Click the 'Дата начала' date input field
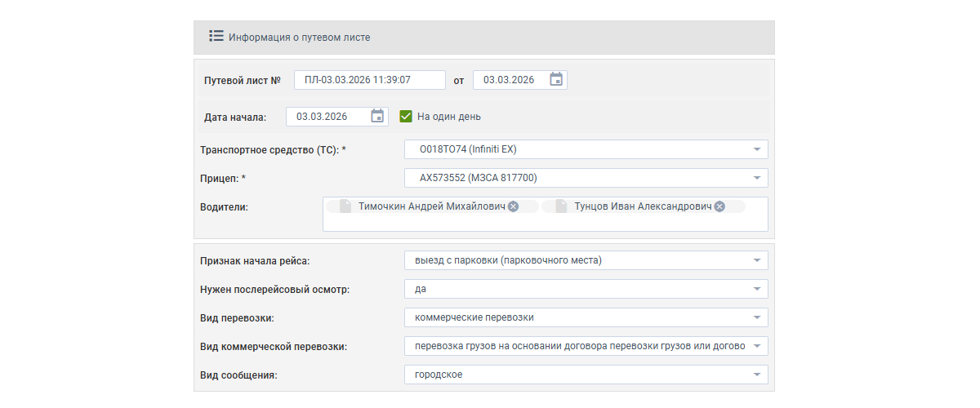Screen dimensions: 980x408 tap(323, 117)
